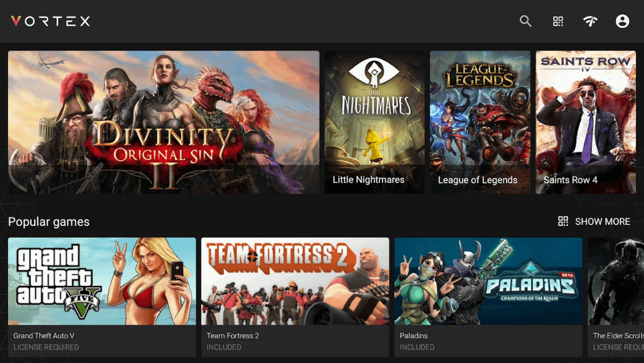Click the grid icon beside SHOW MORE
This screenshot has width=644, height=363.
click(563, 221)
